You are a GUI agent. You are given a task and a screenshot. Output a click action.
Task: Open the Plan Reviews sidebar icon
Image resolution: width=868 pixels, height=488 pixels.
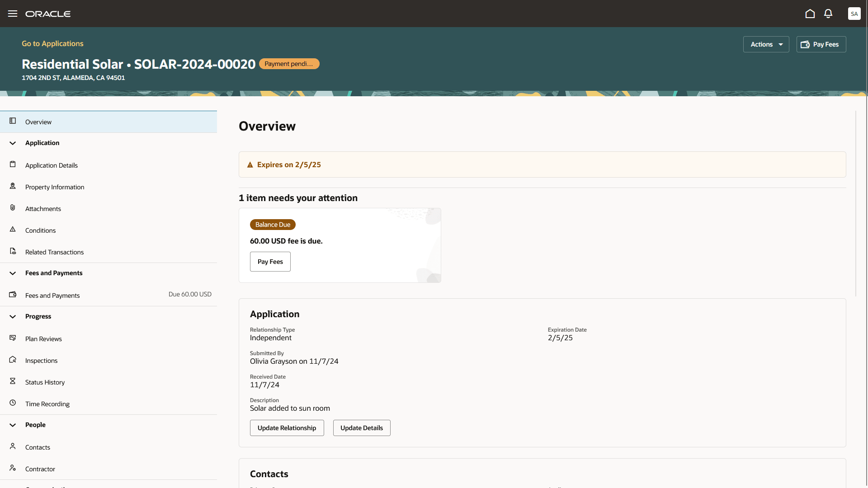click(x=12, y=338)
